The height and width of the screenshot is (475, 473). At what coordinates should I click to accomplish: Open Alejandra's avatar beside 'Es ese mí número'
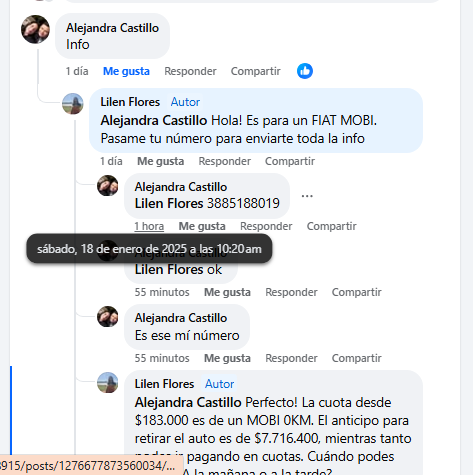click(108, 317)
